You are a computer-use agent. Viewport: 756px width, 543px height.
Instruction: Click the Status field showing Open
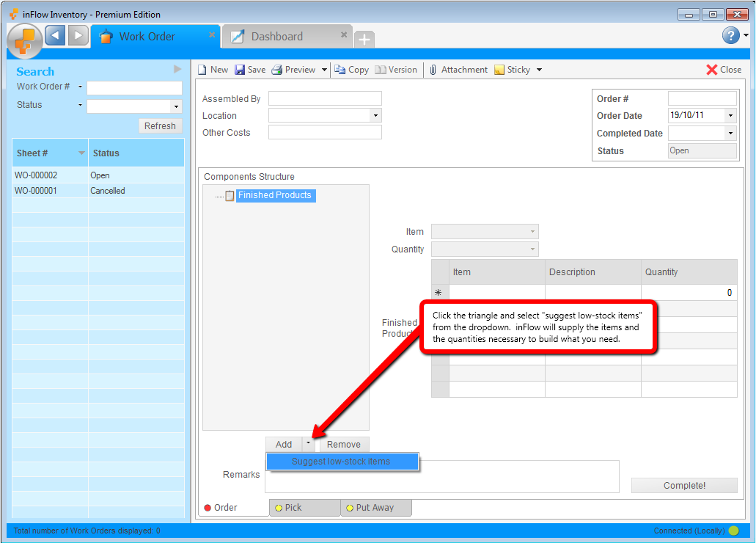pyautogui.click(x=702, y=150)
